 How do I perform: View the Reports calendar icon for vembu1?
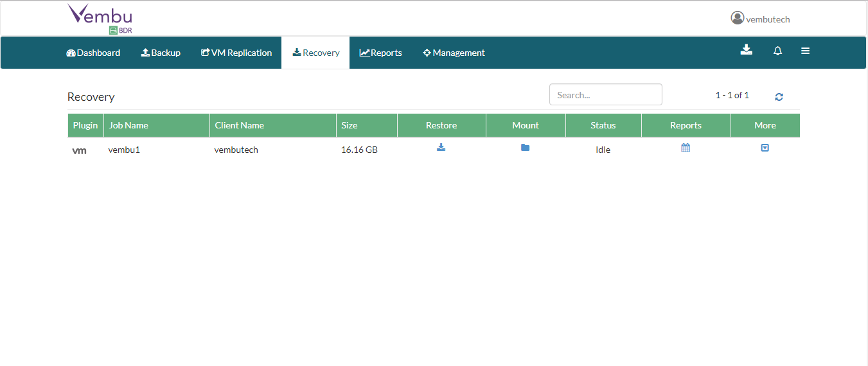pyautogui.click(x=686, y=148)
